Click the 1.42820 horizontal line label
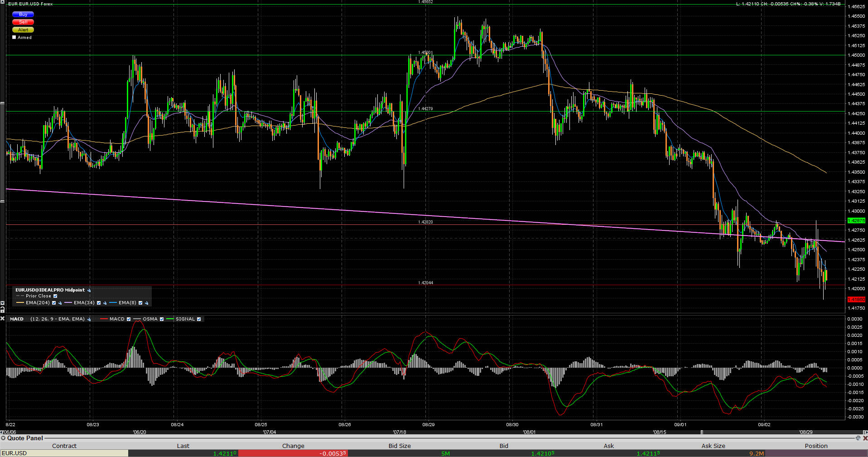 (425, 222)
